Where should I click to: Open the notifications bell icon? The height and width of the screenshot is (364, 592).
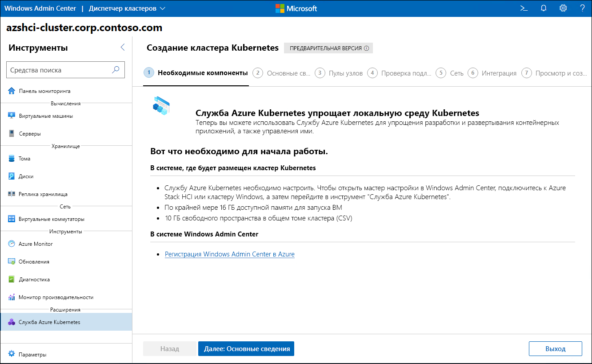(x=543, y=8)
